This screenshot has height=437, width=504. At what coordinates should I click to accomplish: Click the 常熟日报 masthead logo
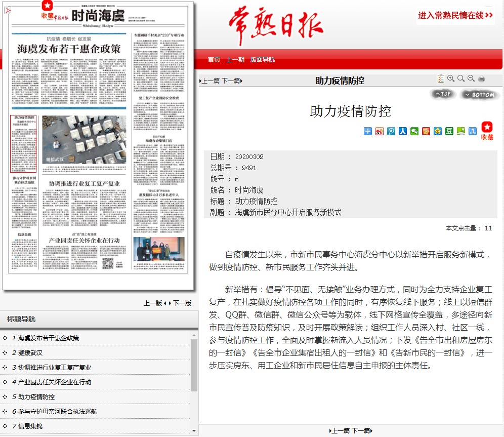point(276,26)
